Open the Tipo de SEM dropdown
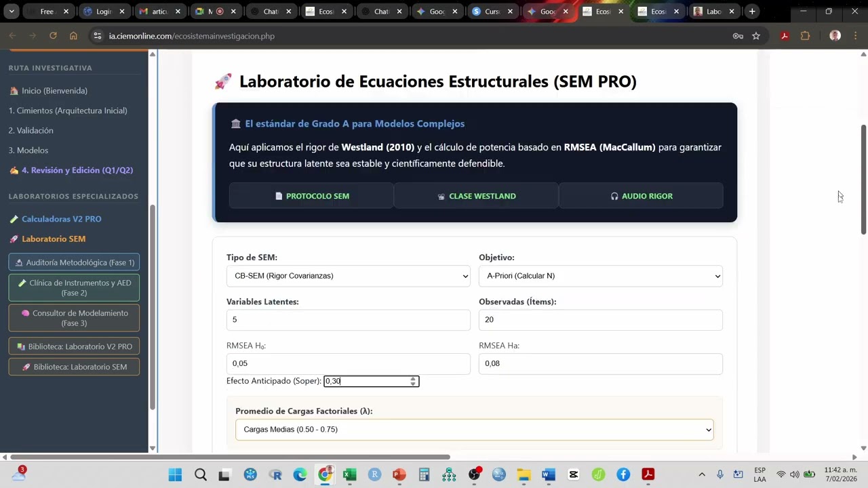This screenshot has height=488, width=868. click(x=349, y=276)
